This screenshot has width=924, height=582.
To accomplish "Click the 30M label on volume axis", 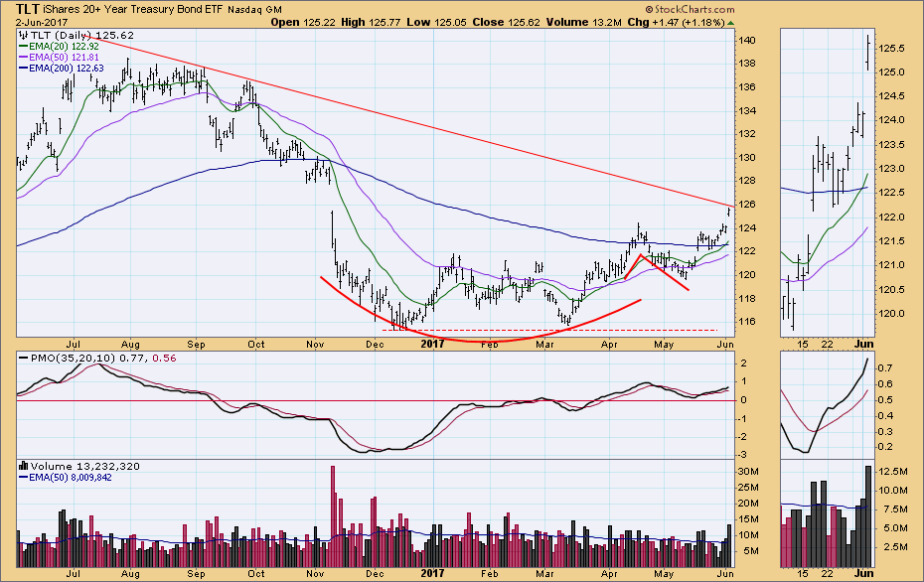I will point(748,471).
